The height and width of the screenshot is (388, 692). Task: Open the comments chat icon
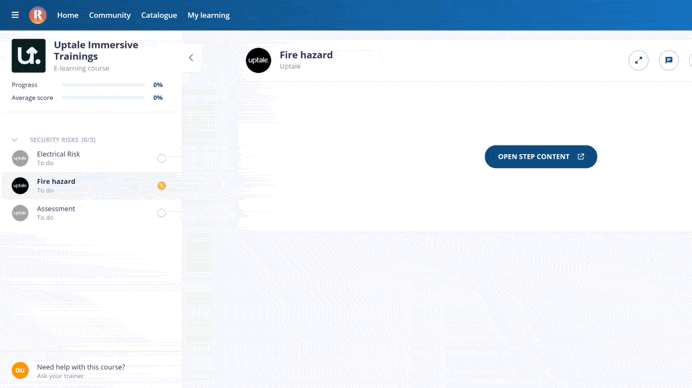[669, 60]
